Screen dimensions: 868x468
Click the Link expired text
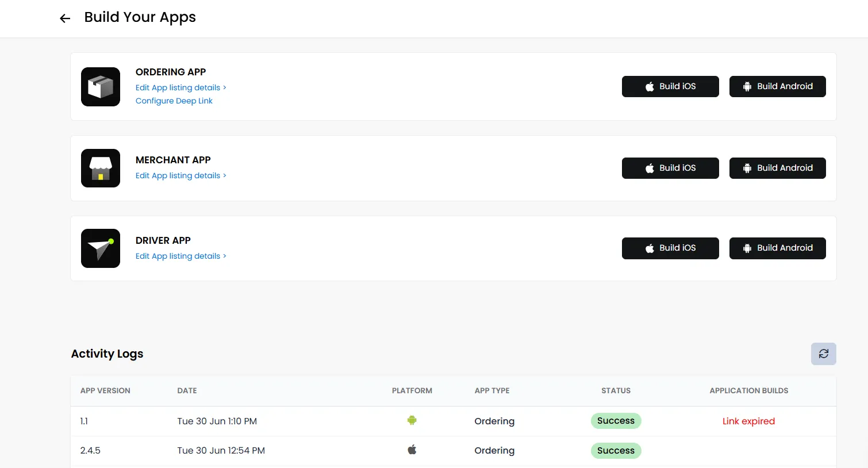(x=748, y=421)
